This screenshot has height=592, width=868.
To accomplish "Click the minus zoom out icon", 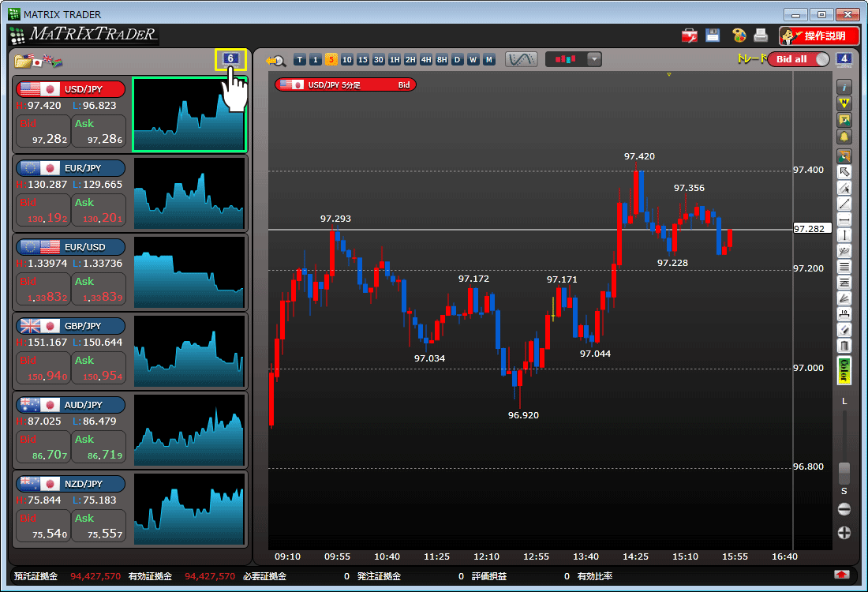I will coord(844,509).
